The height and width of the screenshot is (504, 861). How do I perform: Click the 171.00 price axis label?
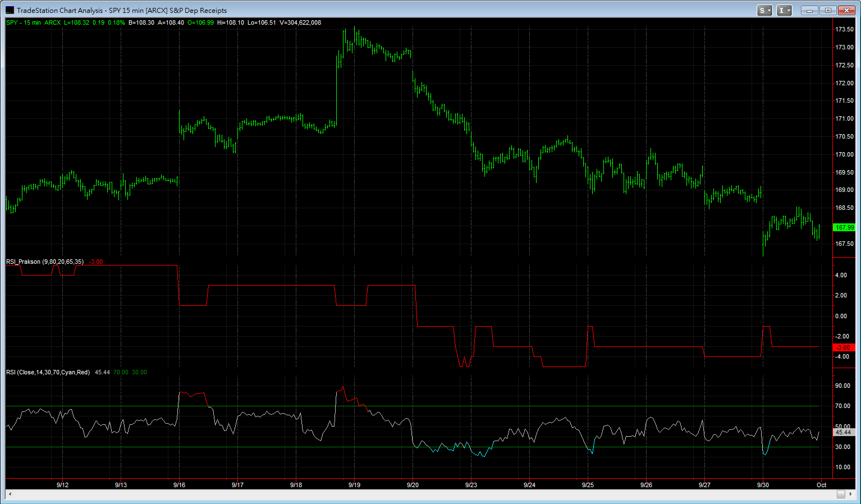click(844, 119)
